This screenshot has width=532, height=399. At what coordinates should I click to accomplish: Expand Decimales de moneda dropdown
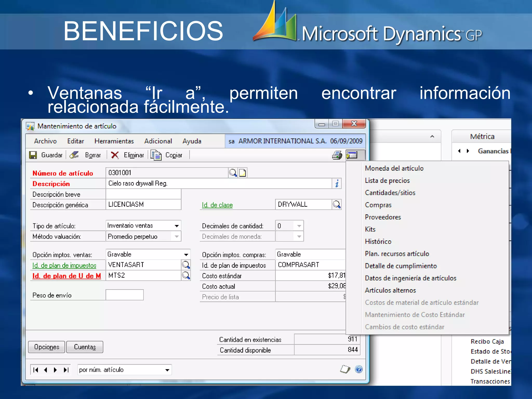[x=299, y=236]
